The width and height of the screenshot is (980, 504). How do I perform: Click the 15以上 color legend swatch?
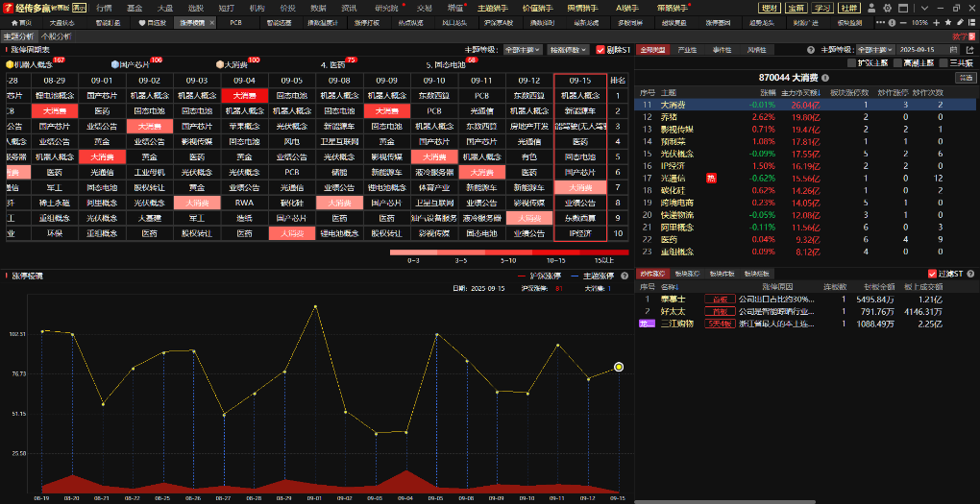[603, 252]
